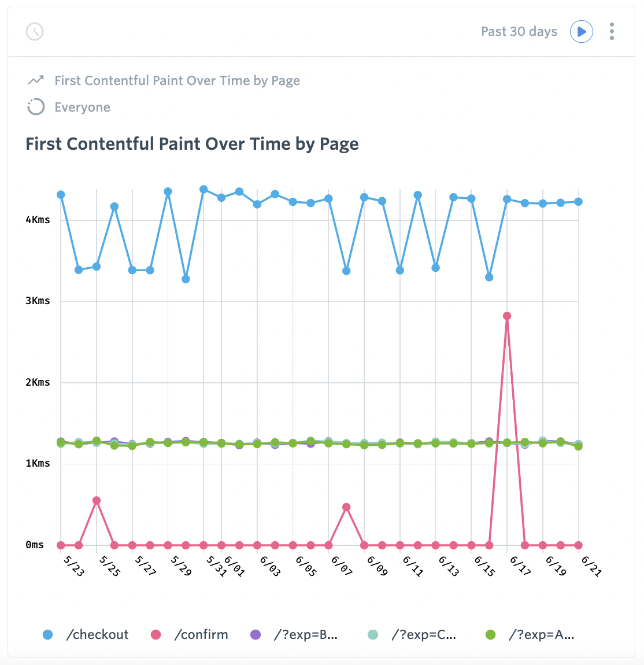
Task: Click the trending-line icon beside the metric name
Action: (x=35, y=80)
